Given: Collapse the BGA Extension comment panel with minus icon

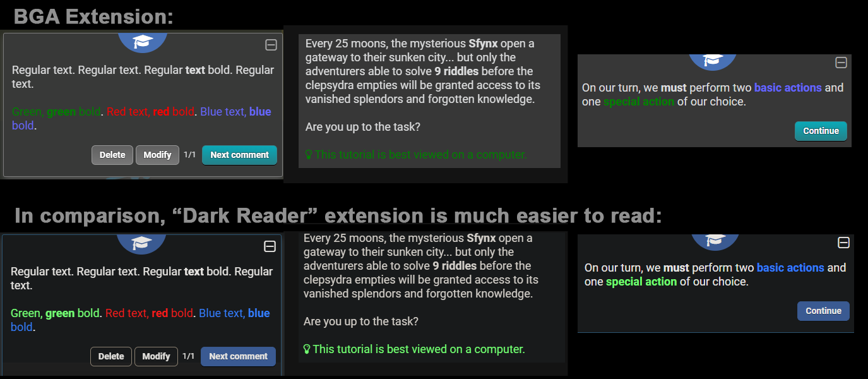Looking at the screenshot, I should [271, 45].
